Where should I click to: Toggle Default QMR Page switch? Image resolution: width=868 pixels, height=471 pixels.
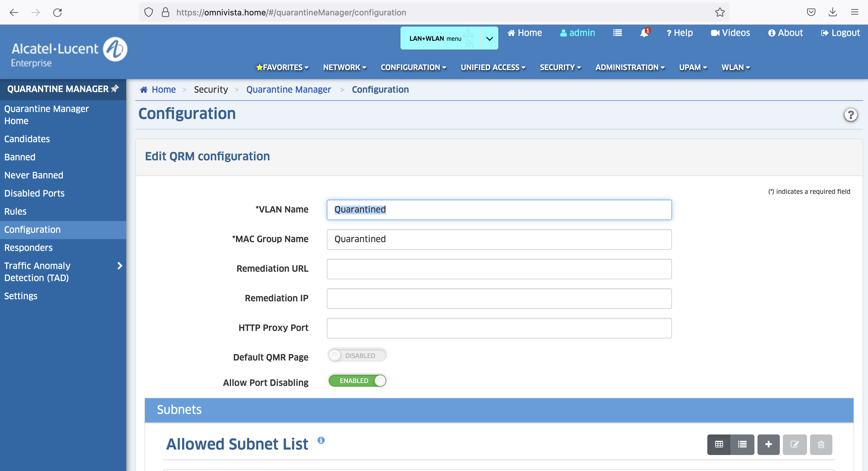pos(357,355)
